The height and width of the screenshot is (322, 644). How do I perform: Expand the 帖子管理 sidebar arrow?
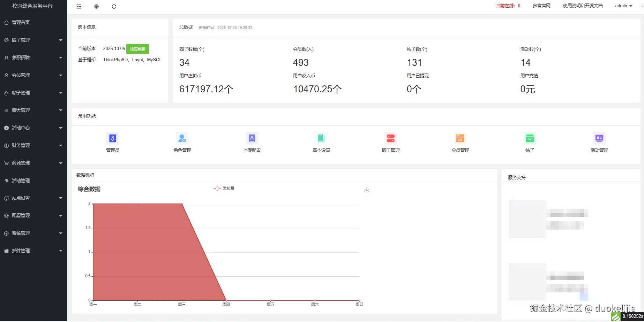point(61,93)
